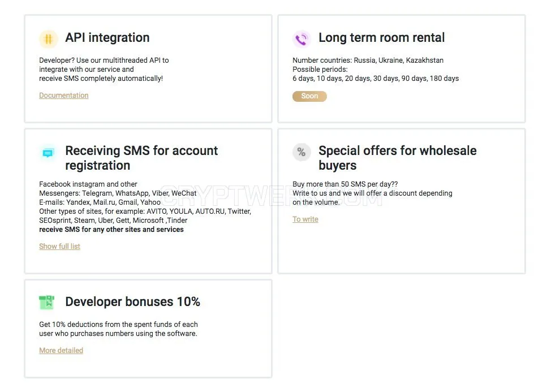Open the API Documentation link

[x=64, y=95]
